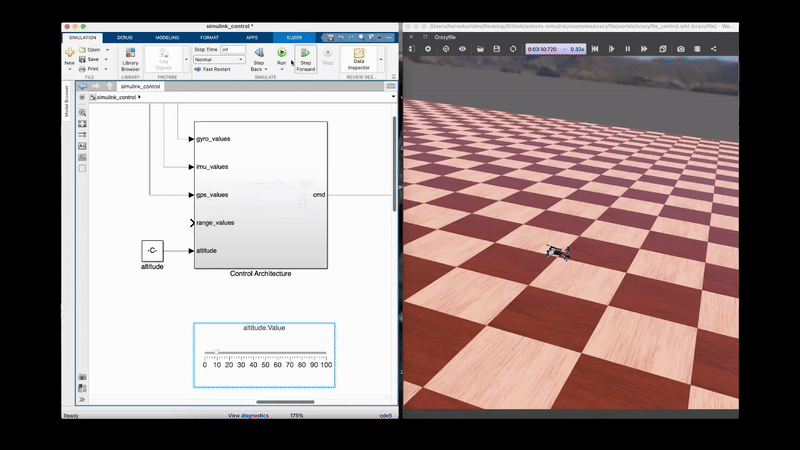Click the annotation icon in palette

(x=82, y=146)
